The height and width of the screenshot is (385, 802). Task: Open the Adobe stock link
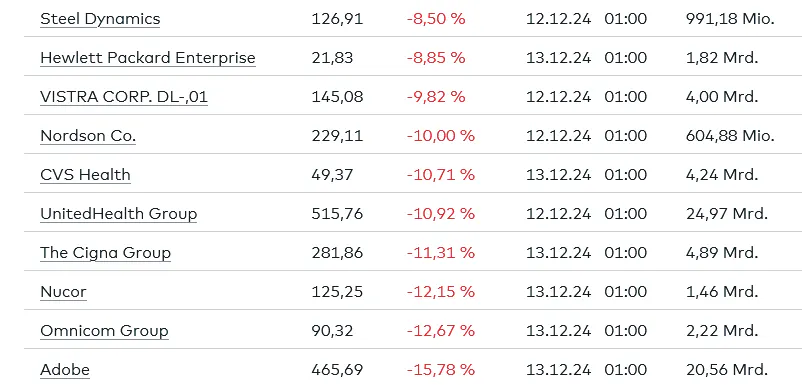[x=65, y=369]
